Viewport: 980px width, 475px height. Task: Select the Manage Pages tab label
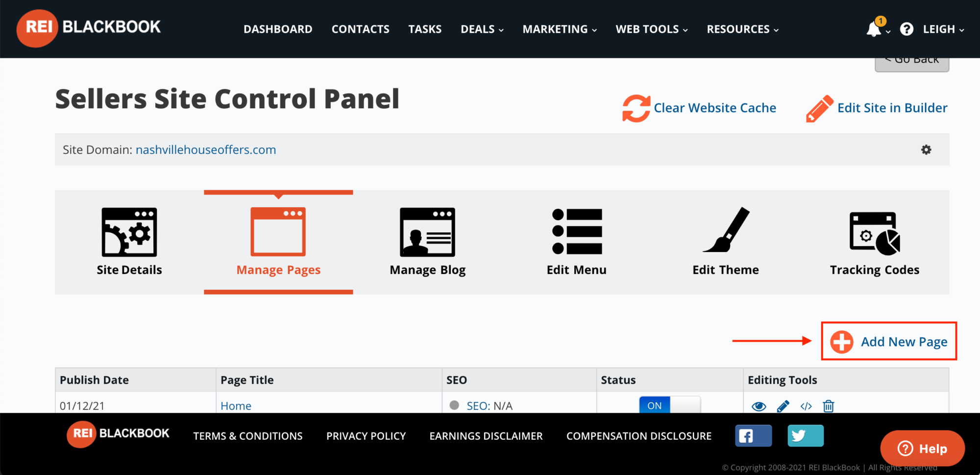(x=278, y=270)
